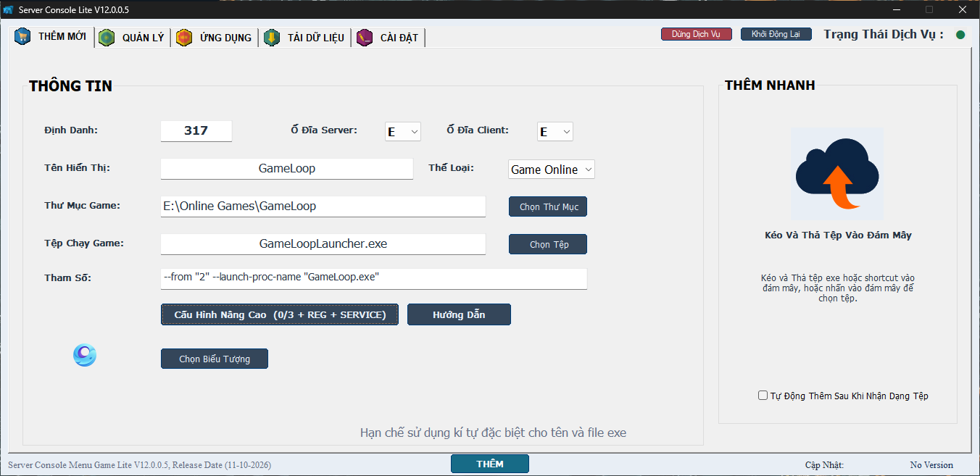Viewport: 980px width, 476px height.
Task: Close the Server Console Lite window
Action: [x=962, y=9]
